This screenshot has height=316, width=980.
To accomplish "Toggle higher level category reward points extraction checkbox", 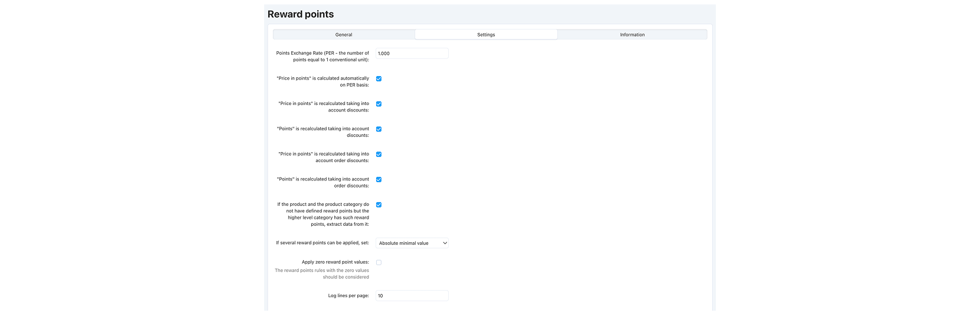I will pyautogui.click(x=379, y=205).
